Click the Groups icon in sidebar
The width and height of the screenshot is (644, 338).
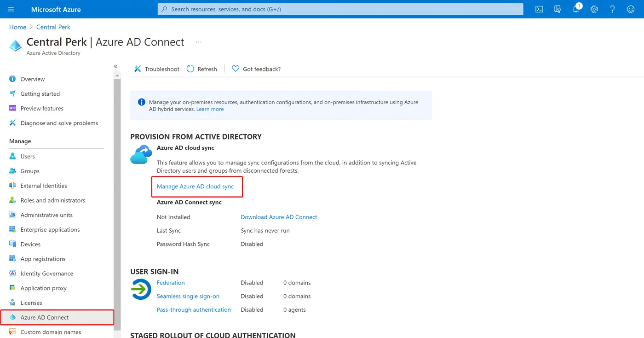pos(12,171)
